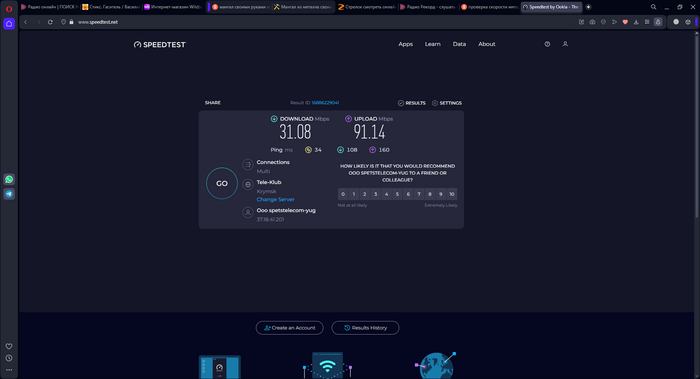Click the Connections mode icon

click(x=248, y=164)
